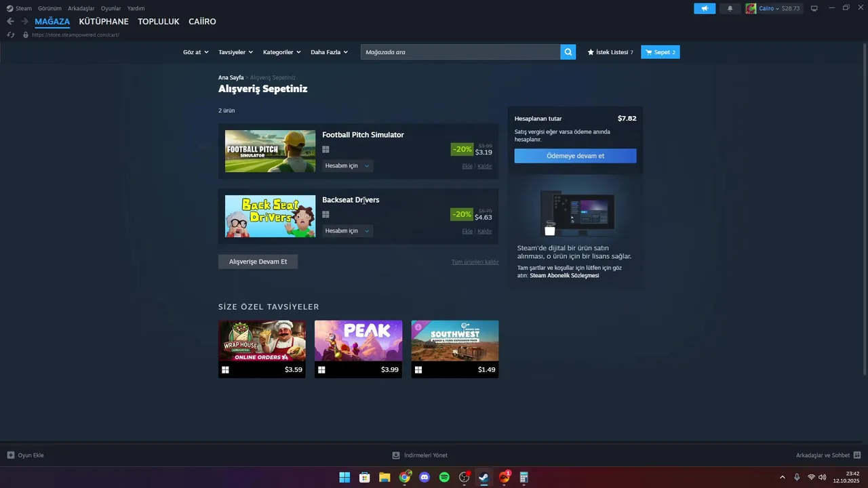This screenshot has width=868, height=488.
Task: Click the microphone tray icon
Action: [x=797, y=477]
